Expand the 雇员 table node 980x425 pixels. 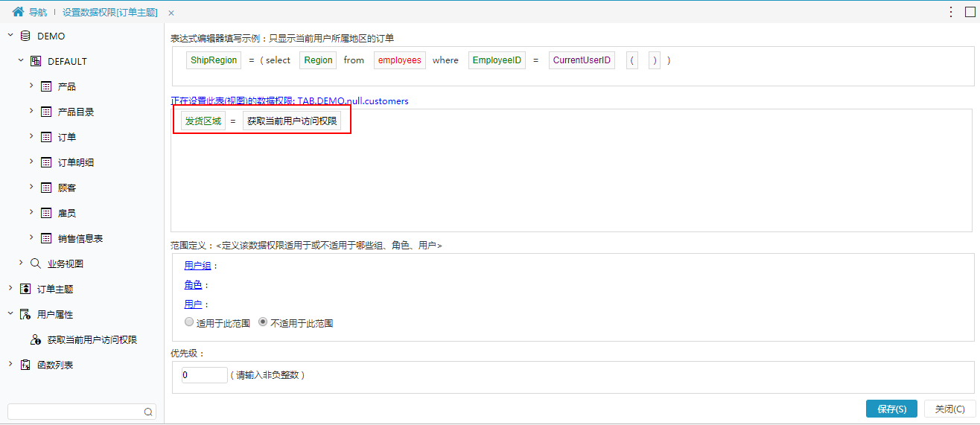pyautogui.click(x=31, y=213)
